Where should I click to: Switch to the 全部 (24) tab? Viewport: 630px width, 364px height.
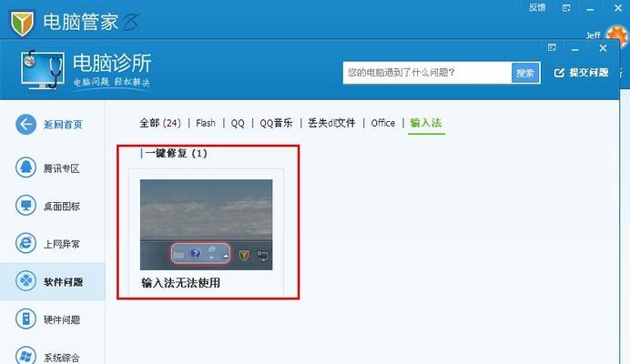pos(160,123)
